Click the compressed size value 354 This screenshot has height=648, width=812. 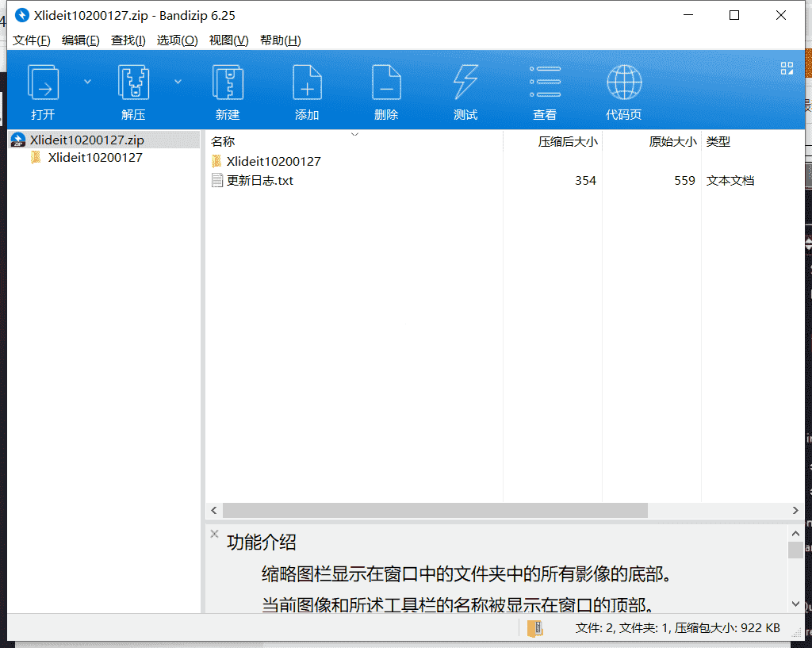pyautogui.click(x=585, y=181)
